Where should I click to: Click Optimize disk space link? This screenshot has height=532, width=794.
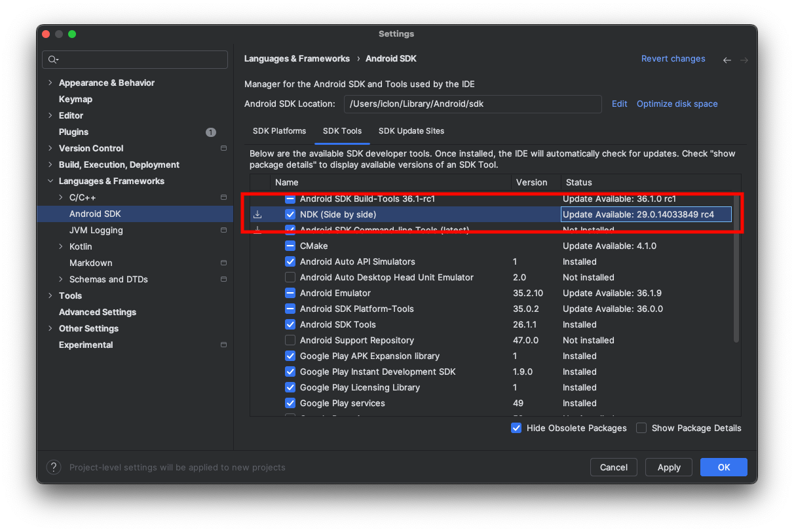point(677,104)
